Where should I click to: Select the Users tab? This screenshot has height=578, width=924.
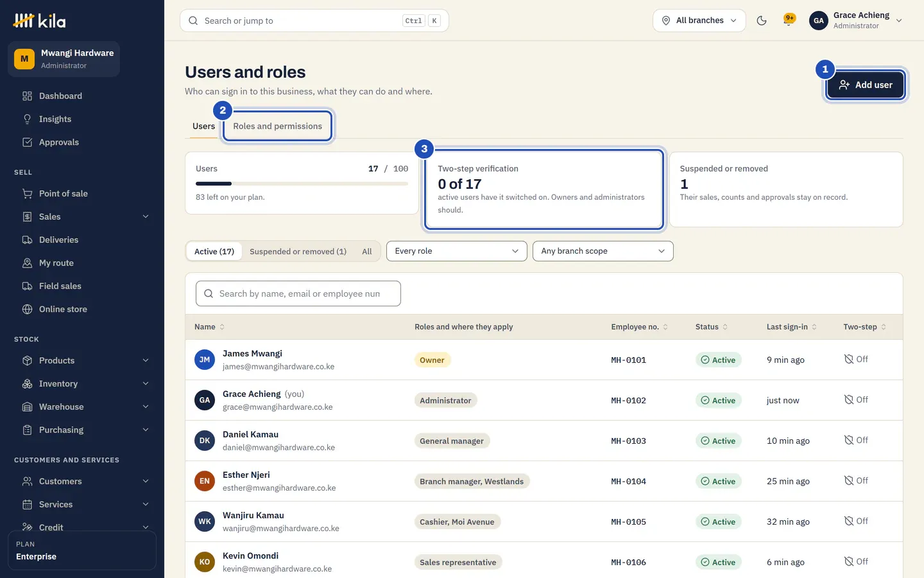click(x=203, y=127)
